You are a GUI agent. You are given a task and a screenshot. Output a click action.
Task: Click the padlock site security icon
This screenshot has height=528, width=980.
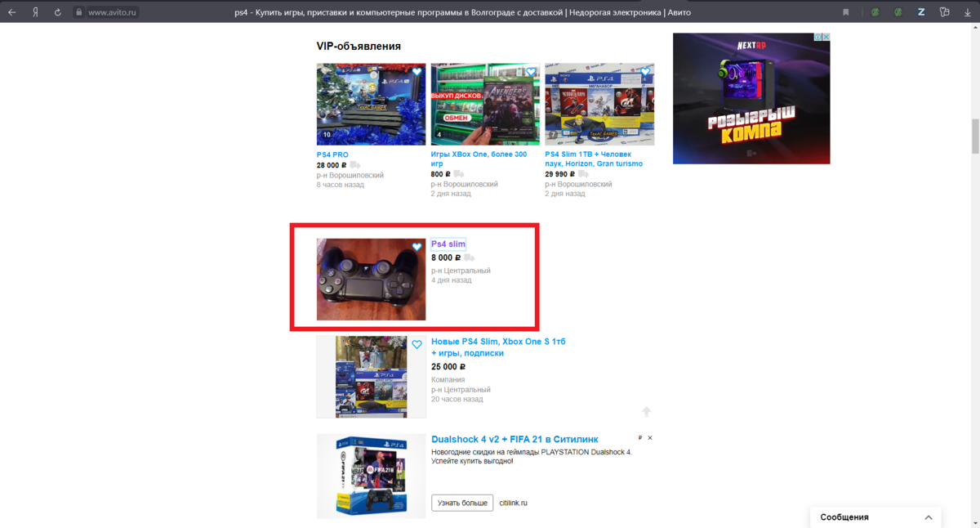pos(79,12)
